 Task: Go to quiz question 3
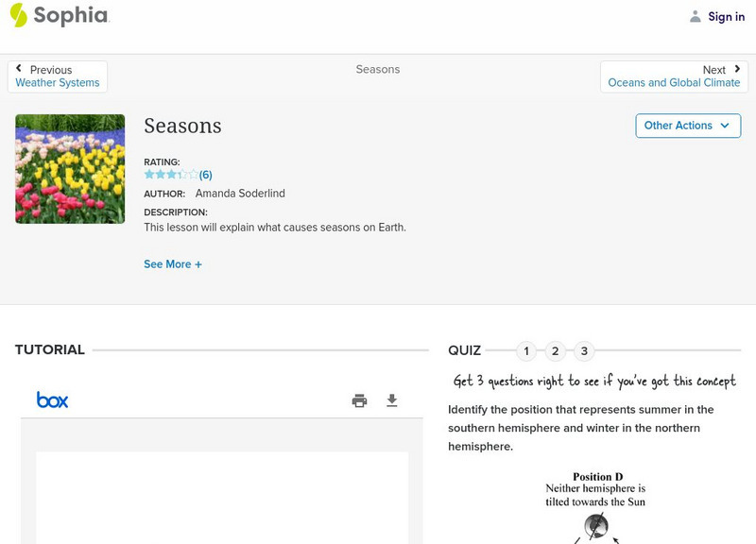(584, 351)
